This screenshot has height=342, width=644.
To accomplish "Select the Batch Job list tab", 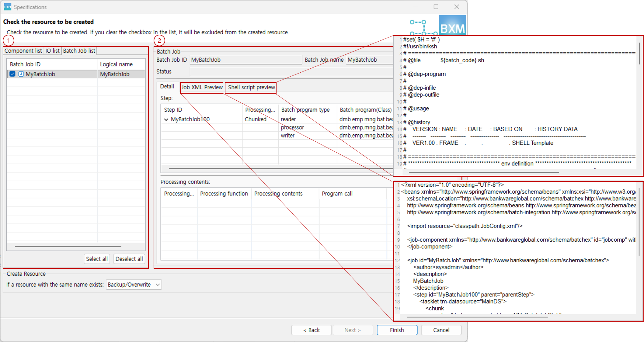I will coord(79,50).
